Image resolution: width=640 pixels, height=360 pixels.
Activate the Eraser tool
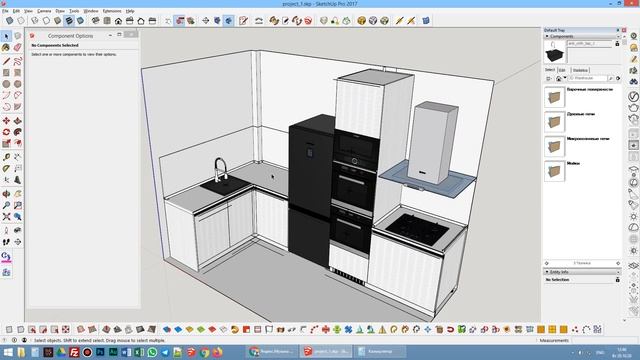(x=18, y=48)
